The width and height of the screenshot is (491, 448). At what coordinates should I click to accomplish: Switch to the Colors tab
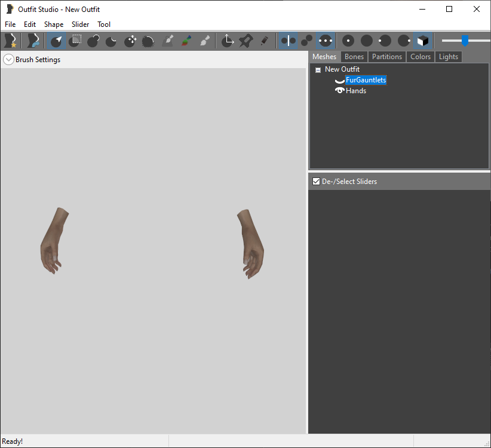pyautogui.click(x=421, y=57)
